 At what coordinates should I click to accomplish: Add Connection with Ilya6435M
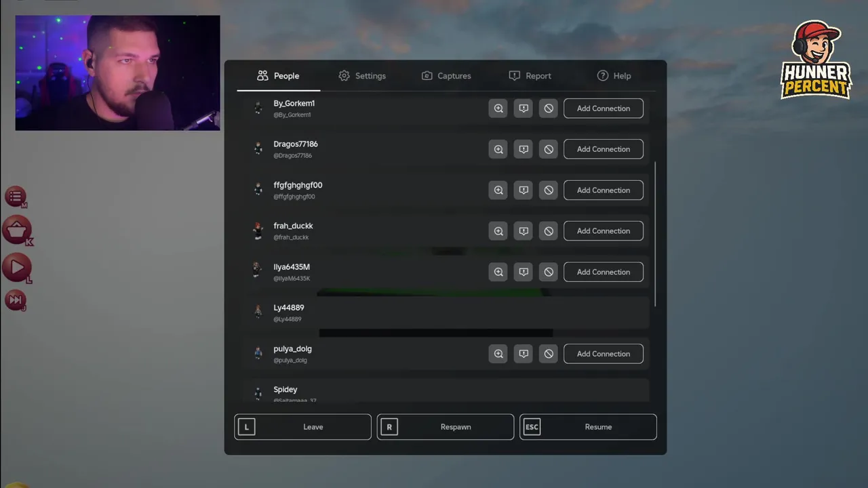[x=604, y=272]
